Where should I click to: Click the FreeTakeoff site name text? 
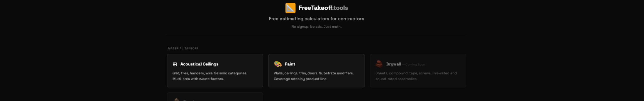[315, 8]
